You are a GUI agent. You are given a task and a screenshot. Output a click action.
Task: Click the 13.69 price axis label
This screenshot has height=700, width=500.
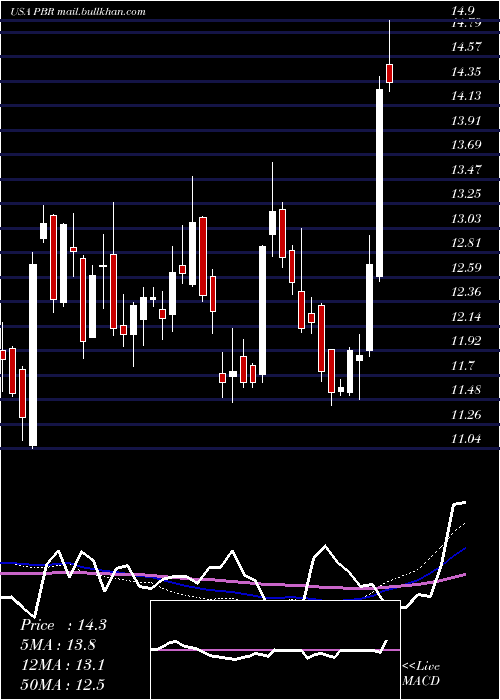click(x=466, y=145)
